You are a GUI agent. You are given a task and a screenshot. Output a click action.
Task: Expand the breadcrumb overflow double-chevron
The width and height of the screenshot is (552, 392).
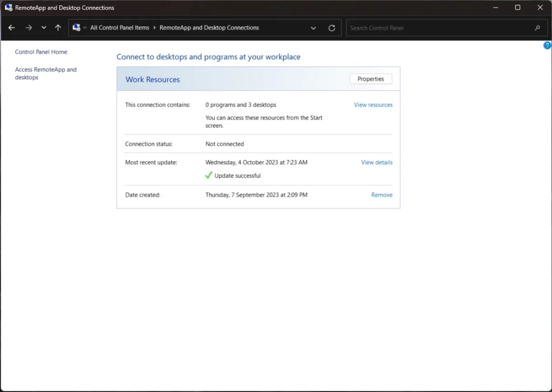point(85,28)
